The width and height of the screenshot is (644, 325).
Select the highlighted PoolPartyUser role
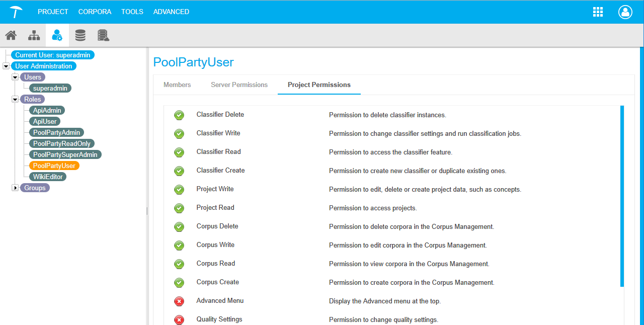[x=54, y=166]
